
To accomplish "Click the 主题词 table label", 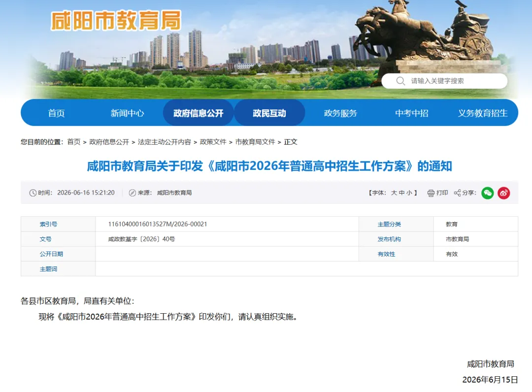I will [48, 269].
